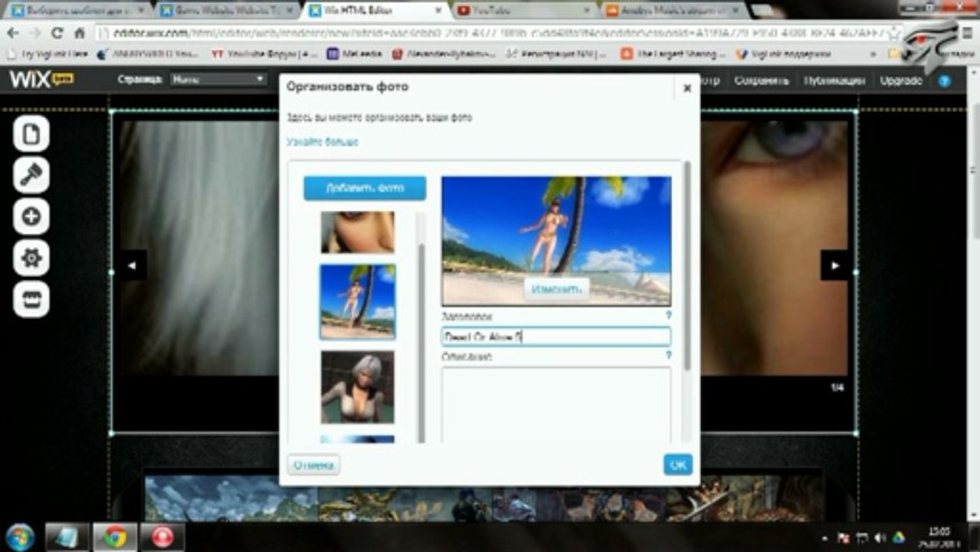
Task: Show hidden system tray icons
Action: click(824, 538)
